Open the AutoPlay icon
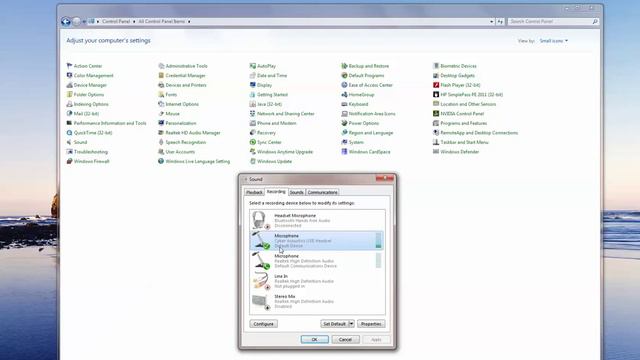This screenshot has width=640, height=360. [x=253, y=66]
